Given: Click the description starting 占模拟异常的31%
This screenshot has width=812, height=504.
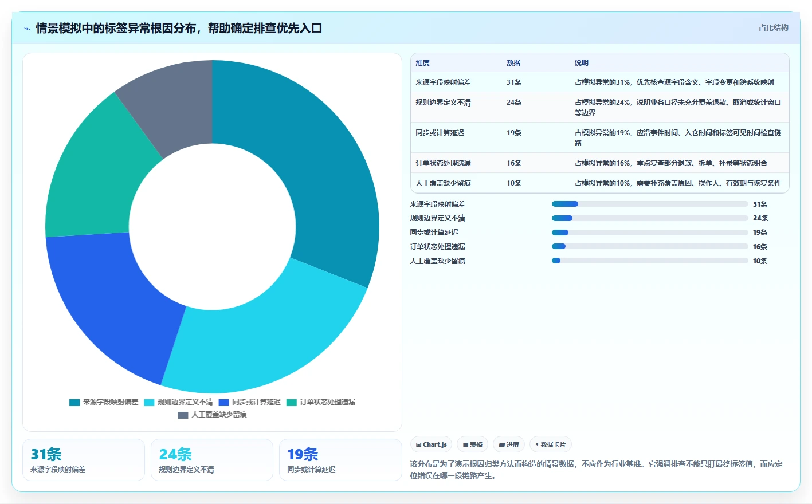Looking at the screenshot, I should [674, 82].
